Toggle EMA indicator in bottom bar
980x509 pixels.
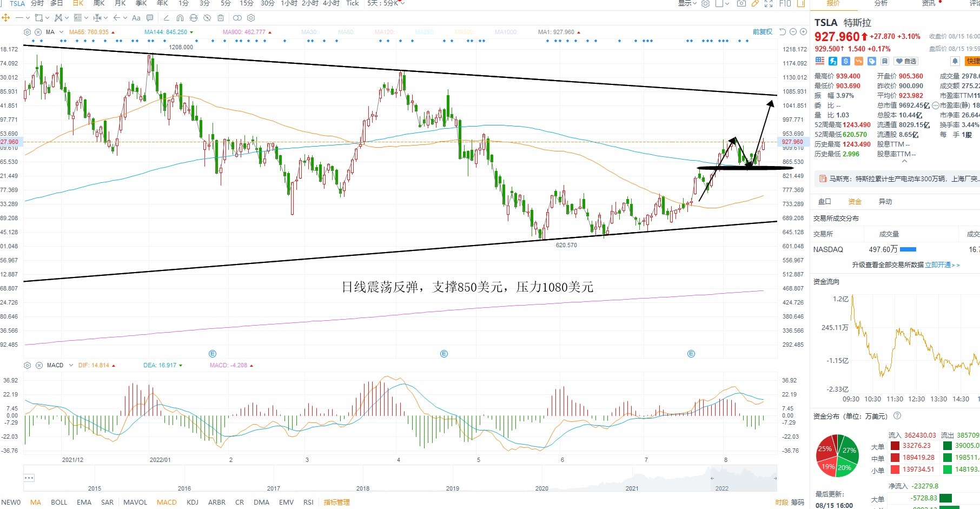[84, 502]
